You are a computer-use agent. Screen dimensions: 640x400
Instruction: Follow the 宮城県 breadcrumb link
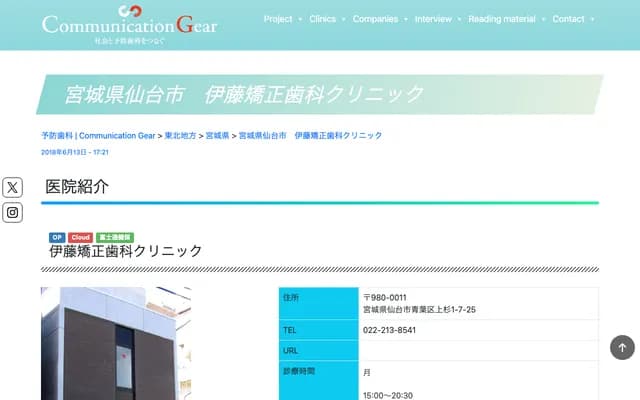(x=217, y=136)
